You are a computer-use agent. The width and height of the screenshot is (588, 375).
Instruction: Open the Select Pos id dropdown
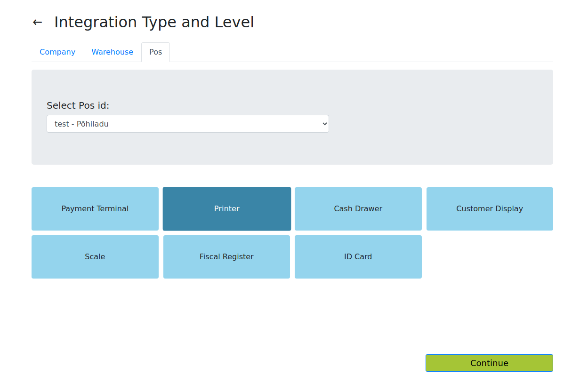[188, 124]
